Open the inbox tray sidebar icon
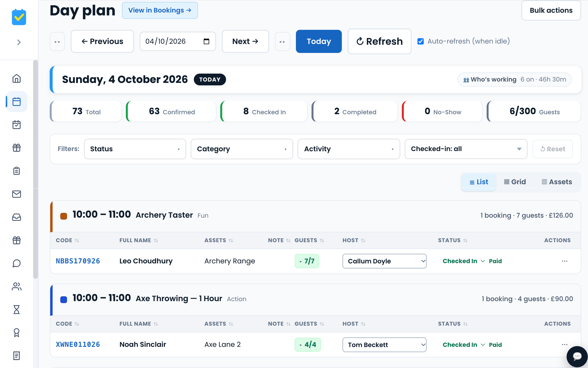Image resolution: width=588 pixels, height=368 pixels. click(16, 217)
